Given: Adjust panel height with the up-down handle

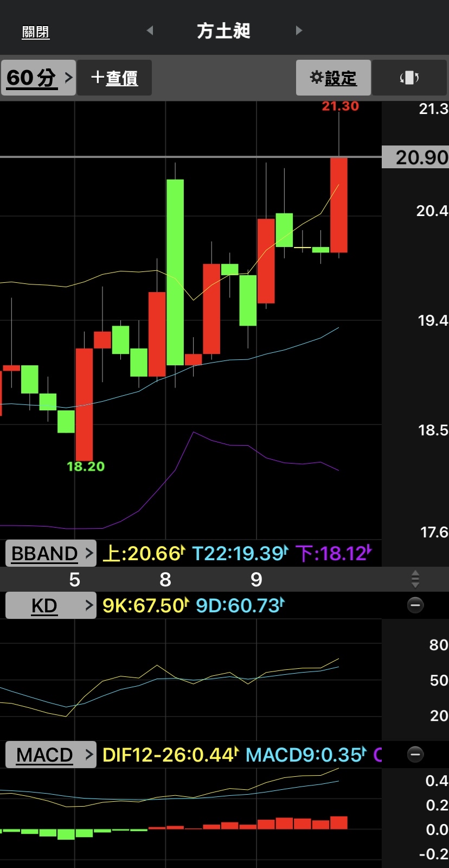Looking at the screenshot, I should [415, 579].
